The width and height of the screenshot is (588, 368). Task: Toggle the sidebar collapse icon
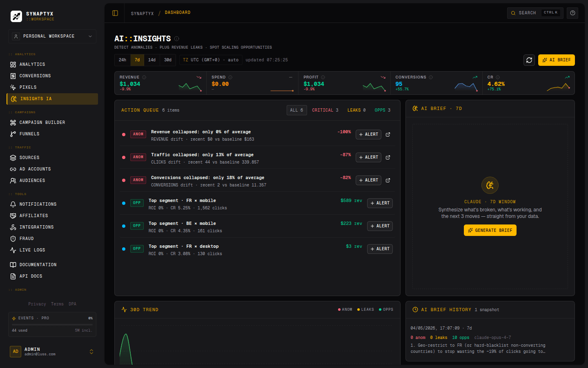tap(115, 13)
